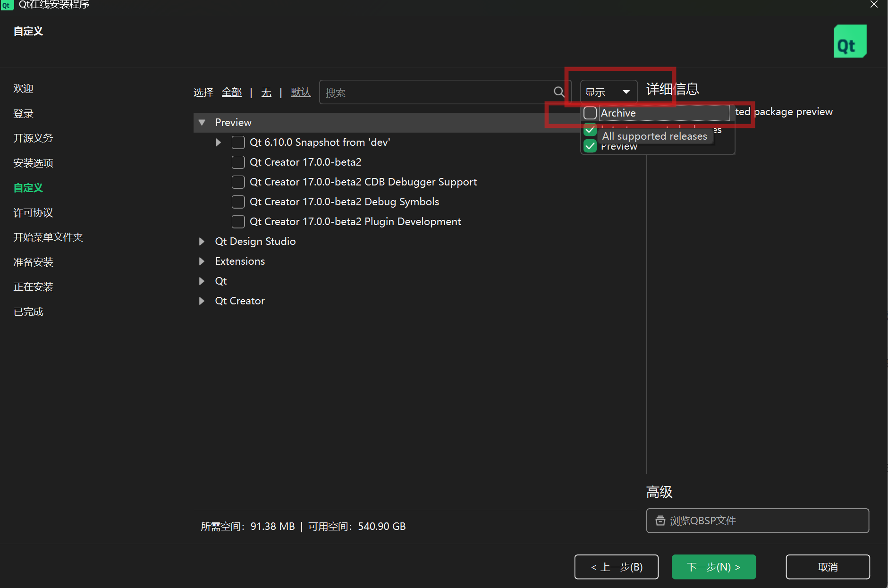Select the Preview tree row label
The height and width of the screenshot is (588, 888).
click(x=233, y=122)
